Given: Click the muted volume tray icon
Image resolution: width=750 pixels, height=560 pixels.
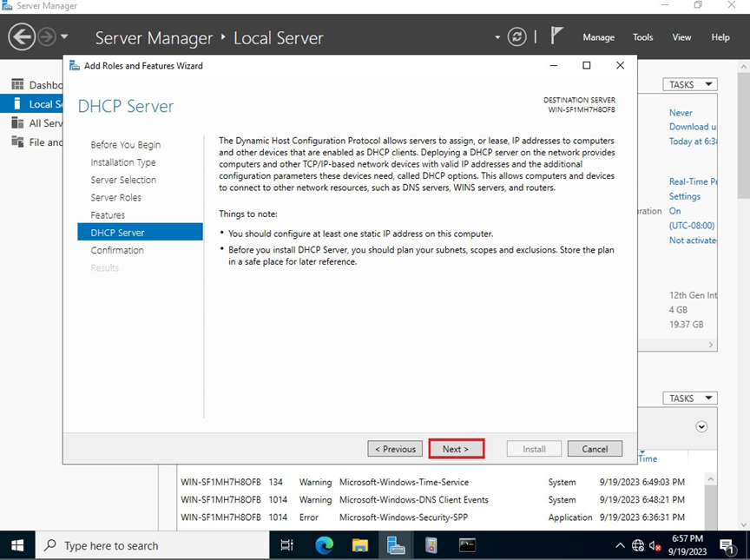Looking at the screenshot, I should tap(655, 545).
